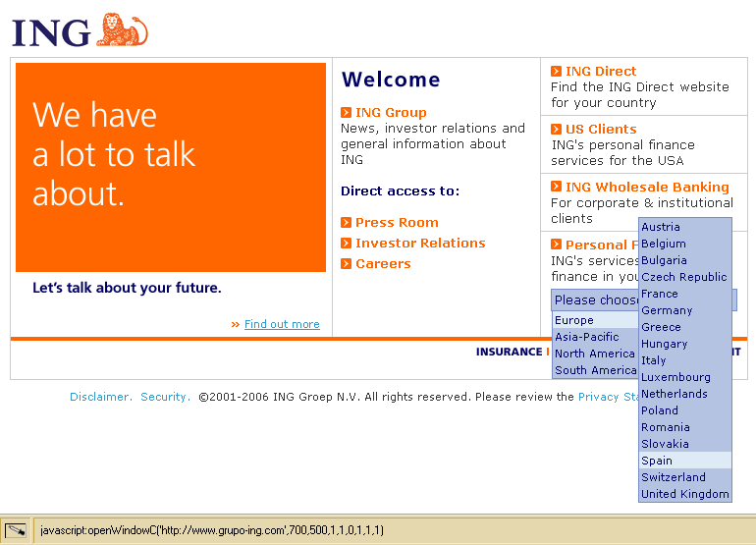The width and height of the screenshot is (756, 545).
Task: Click the orange 'We have a lot to talk about' banner
Action: point(171,167)
